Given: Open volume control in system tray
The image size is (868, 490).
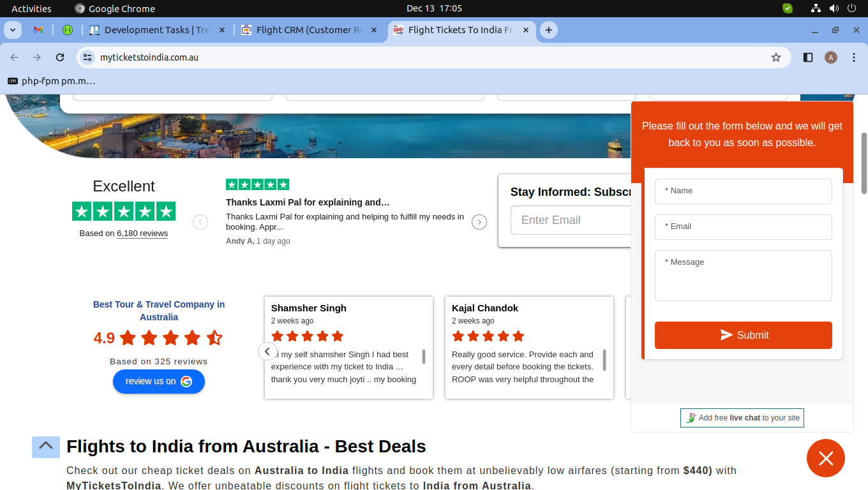Looking at the screenshot, I should tap(834, 8).
